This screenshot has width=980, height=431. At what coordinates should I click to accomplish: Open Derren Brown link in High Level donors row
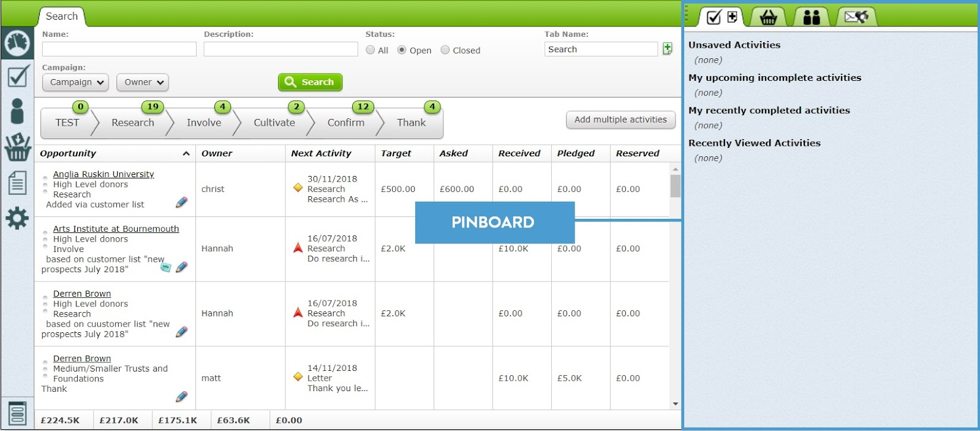pyautogui.click(x=82, y=294)
